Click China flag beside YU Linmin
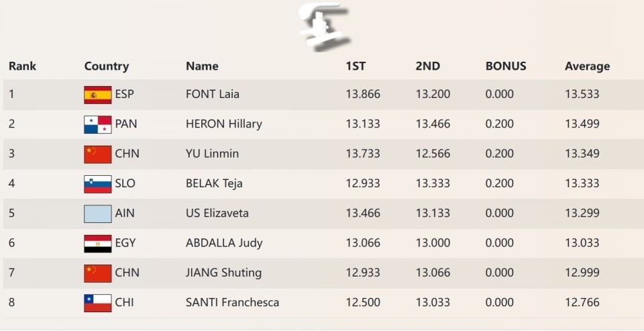Viewport: 644px width, 331px height. tap(97, 154)
